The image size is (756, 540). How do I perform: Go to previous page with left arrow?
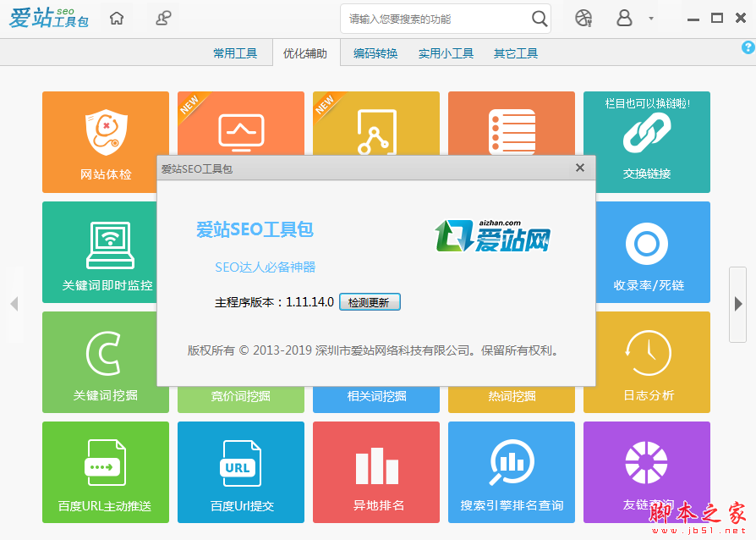click(x=14, y=304)
